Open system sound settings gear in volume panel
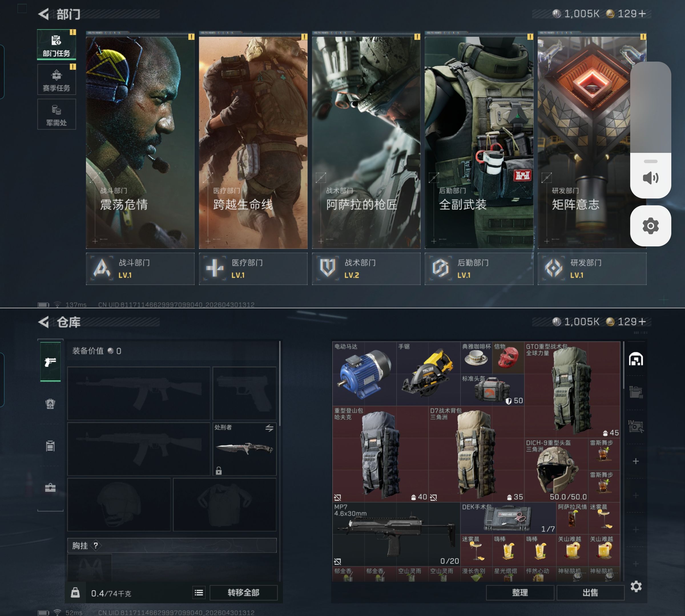The image size is (685, 616). pyautogui.click(x=650, y=226)
